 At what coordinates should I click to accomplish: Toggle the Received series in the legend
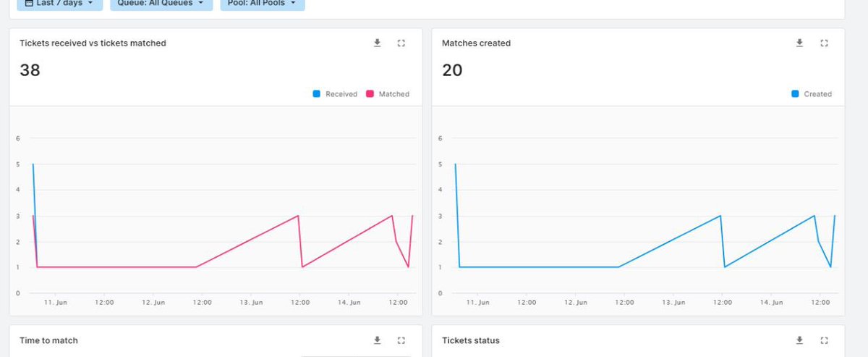[335, 94]
